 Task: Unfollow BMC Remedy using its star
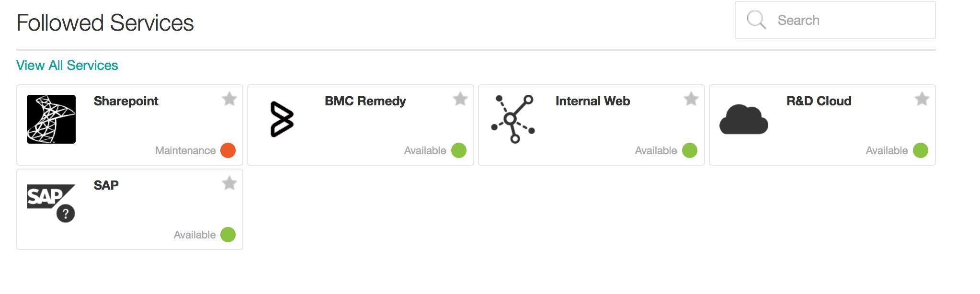coord(460,99)
